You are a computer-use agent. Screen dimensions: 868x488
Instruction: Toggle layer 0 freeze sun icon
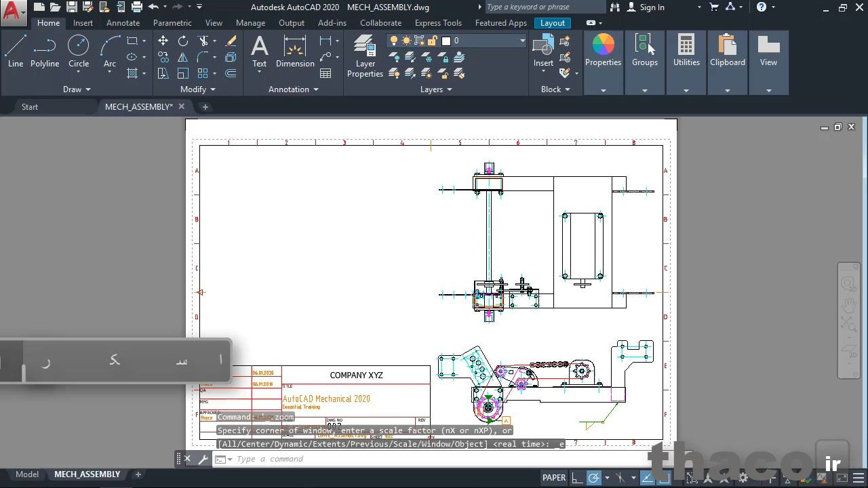click(x=406, y=41)
